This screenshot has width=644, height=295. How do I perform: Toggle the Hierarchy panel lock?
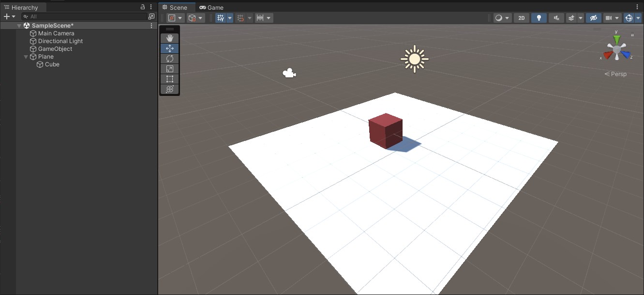coord(143,7)
